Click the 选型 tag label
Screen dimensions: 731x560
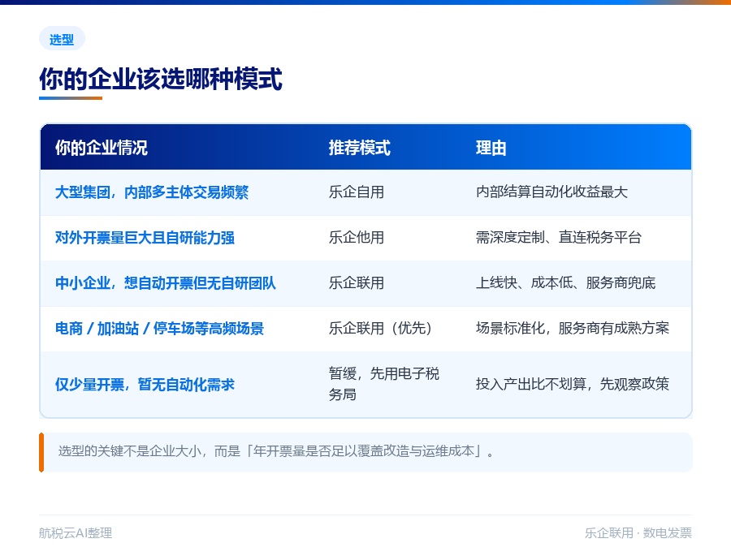click(62, 39)
